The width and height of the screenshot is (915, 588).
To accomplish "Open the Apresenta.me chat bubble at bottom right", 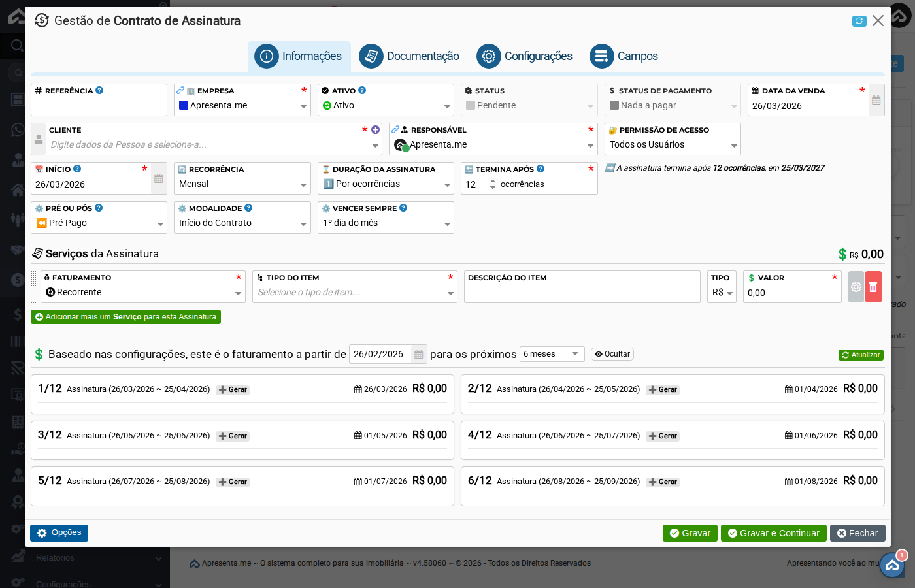I will [x=892, y=565].
